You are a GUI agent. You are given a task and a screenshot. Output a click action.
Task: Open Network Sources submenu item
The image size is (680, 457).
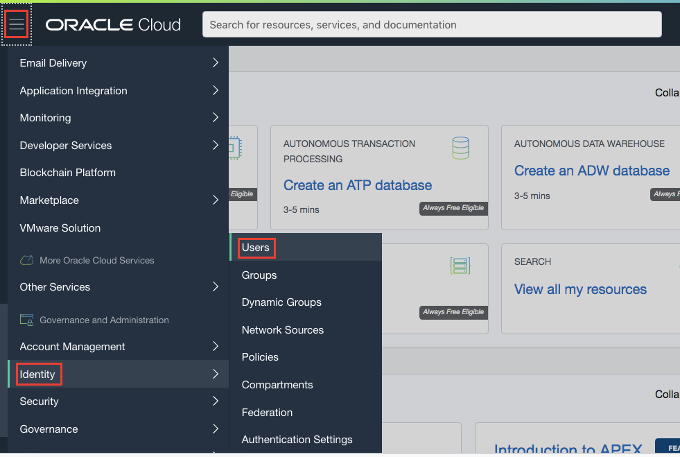[283, 330]
